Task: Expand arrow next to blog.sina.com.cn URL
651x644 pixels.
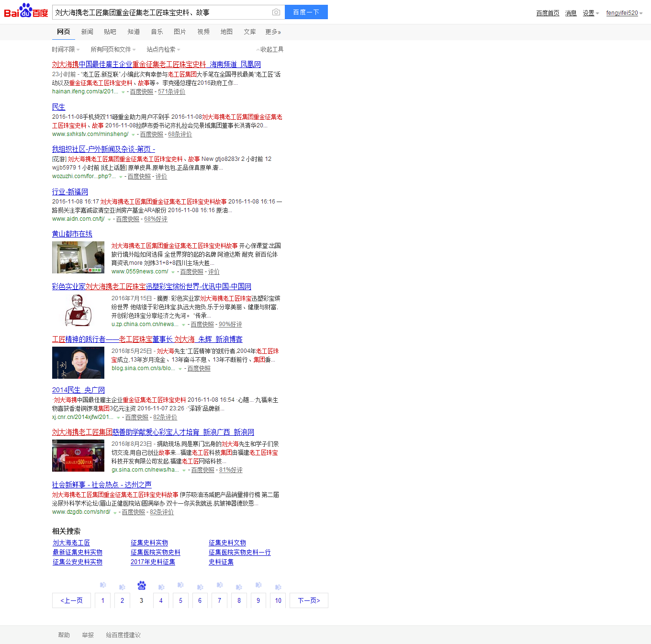Action: [x=180, y=369]
